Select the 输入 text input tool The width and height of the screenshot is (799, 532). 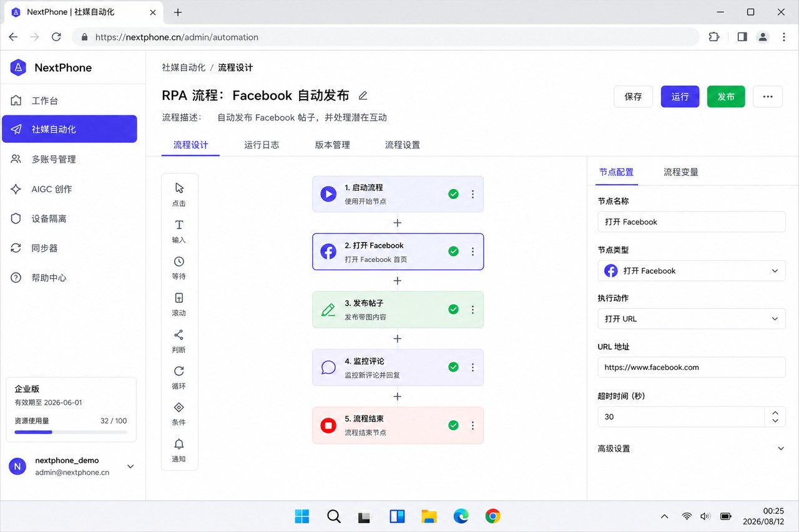179,231
